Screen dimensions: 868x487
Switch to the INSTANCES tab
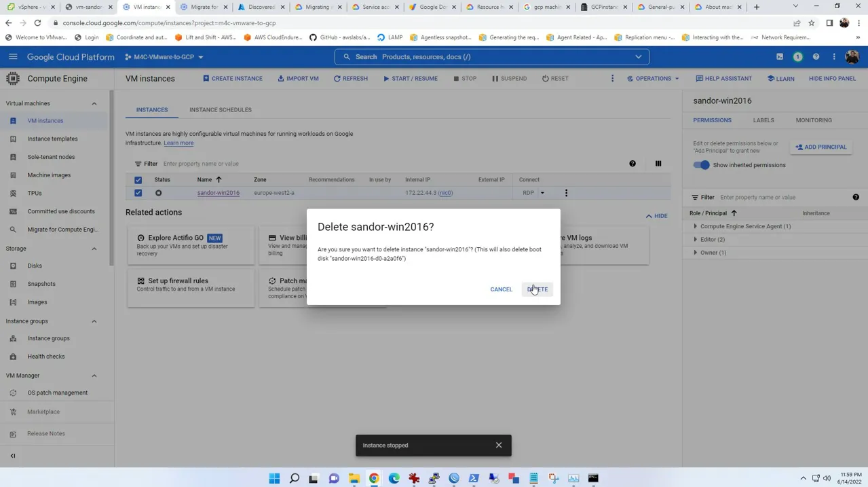[152, 109]
